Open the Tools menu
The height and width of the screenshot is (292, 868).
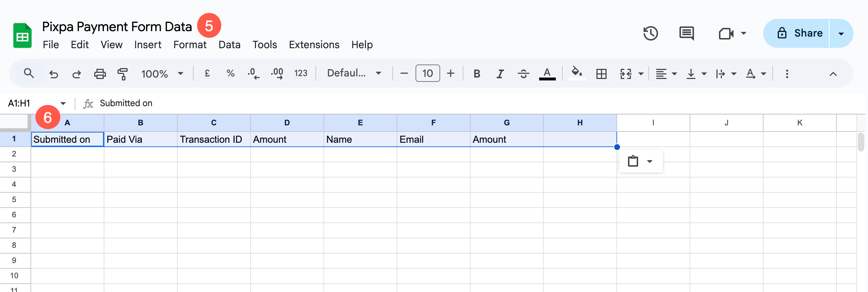pos(265,45)
